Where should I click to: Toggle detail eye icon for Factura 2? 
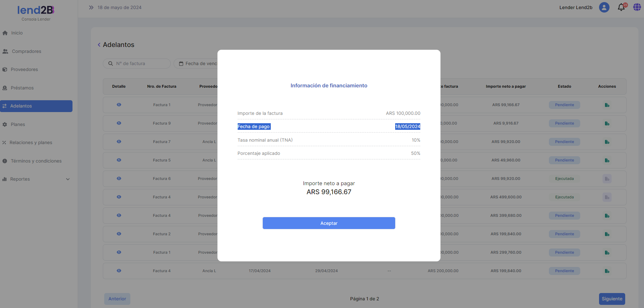click(x=119, y=234)
